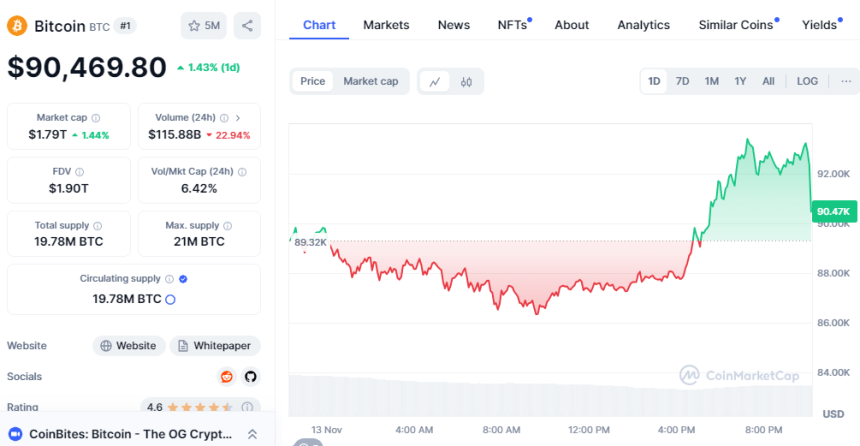Screen dimensions: 860x446
Task: Open the Bitcoin Whitepaper link
Action: point(215,345)
